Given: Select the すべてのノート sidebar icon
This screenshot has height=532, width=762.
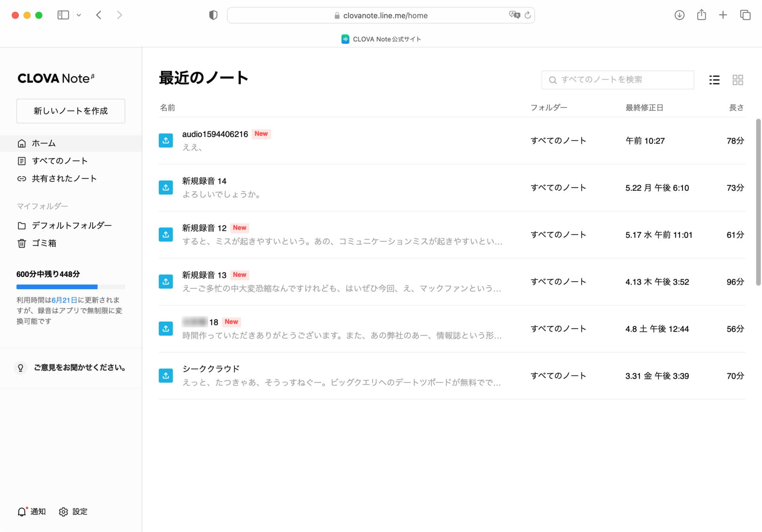Looking at the screenshot, I should coord(22,161).
